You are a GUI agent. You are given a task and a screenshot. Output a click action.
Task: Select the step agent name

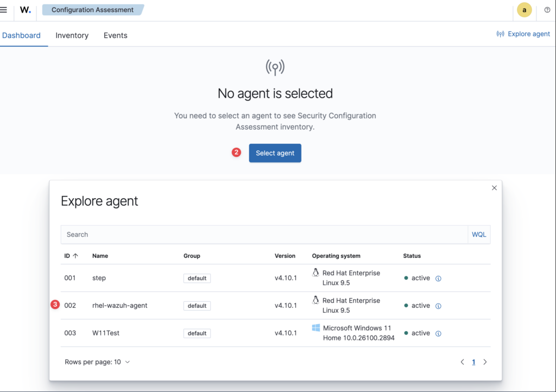tap(99, 278)
